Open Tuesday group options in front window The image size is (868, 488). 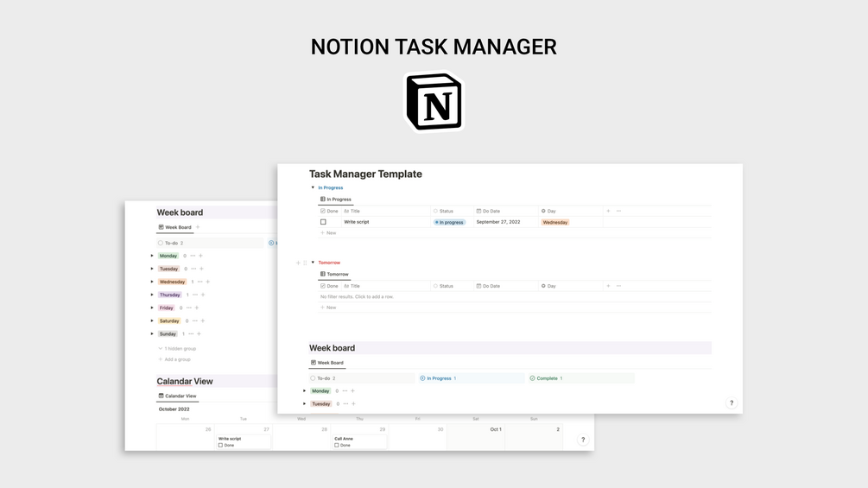tap(345, 404)
